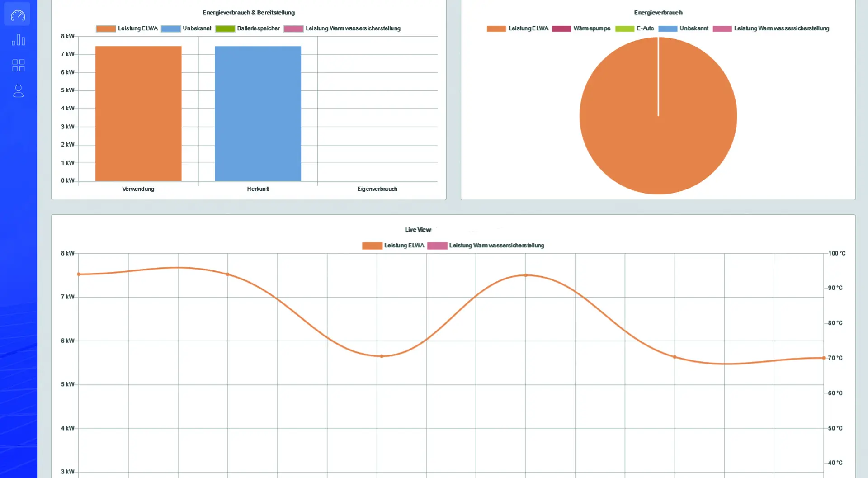
Task: Toggle Leistung ELWA legend in Live View
Action: click(393, 246)
